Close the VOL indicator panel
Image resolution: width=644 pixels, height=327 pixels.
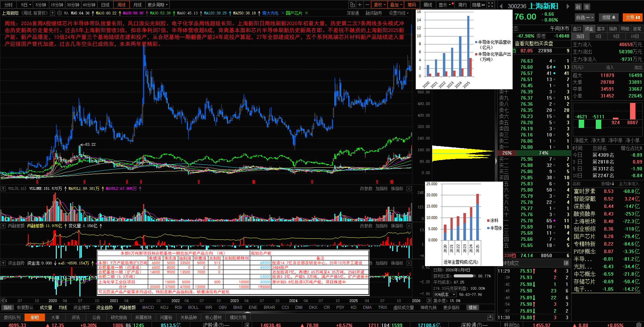[x=409, y=188]
